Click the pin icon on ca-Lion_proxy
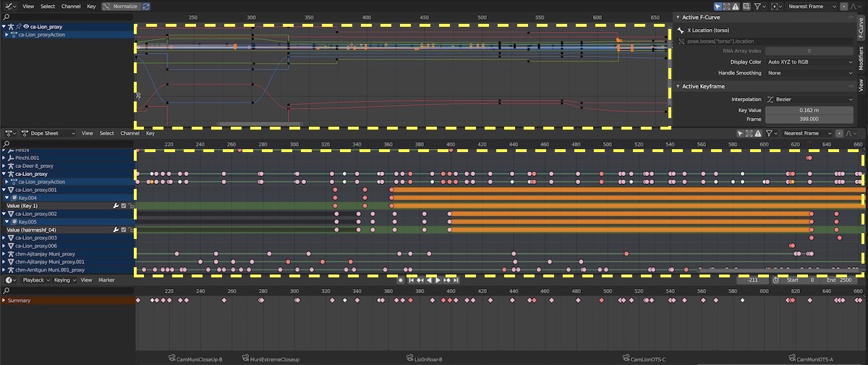868x365 pixels. [18, 26]
